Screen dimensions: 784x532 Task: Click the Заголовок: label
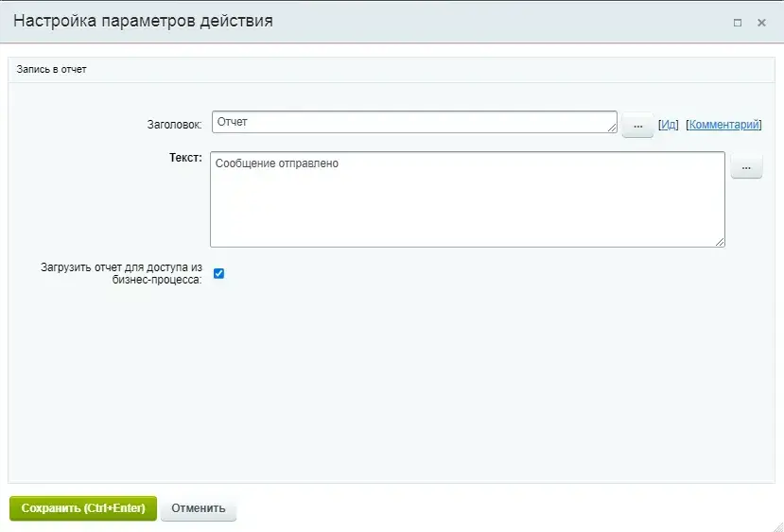[174, 125]
